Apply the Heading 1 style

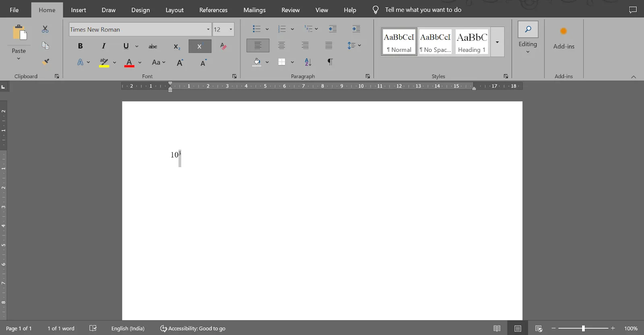point(472,42)
